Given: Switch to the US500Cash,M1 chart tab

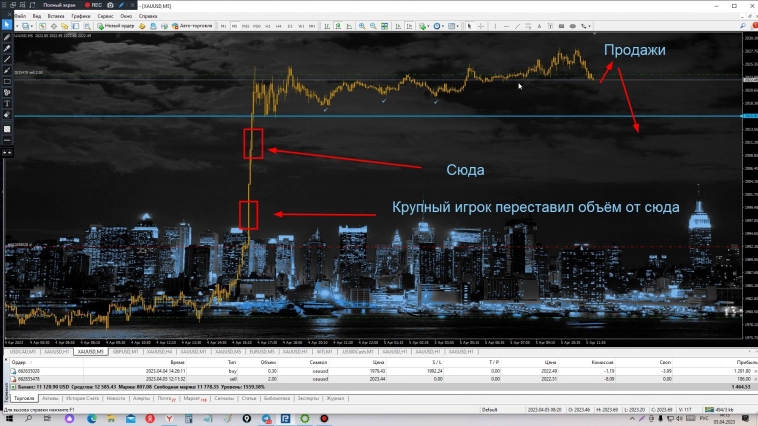Looking at the screenshot, I should pos(358,352).
